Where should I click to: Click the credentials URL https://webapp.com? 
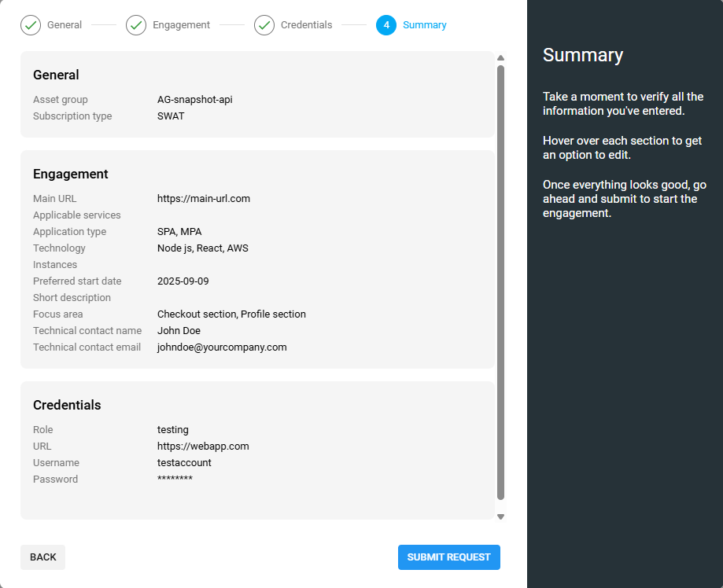point(203,446)
